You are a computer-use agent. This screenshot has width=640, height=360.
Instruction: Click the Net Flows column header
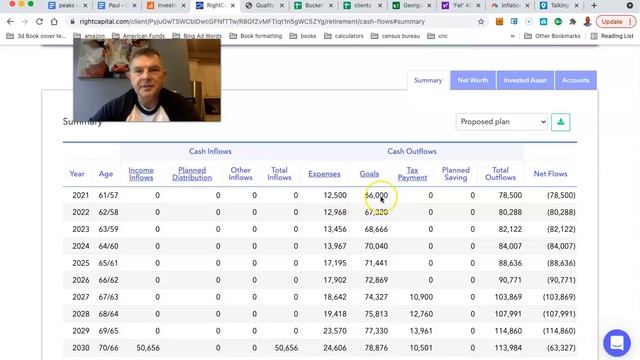tap(550, 174)
